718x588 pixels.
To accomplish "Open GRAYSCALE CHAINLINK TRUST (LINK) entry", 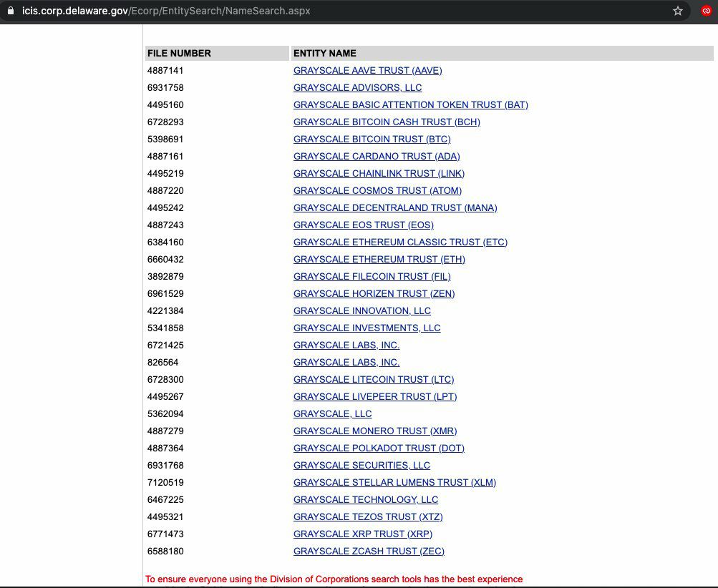I will click(x=379, y=173).
